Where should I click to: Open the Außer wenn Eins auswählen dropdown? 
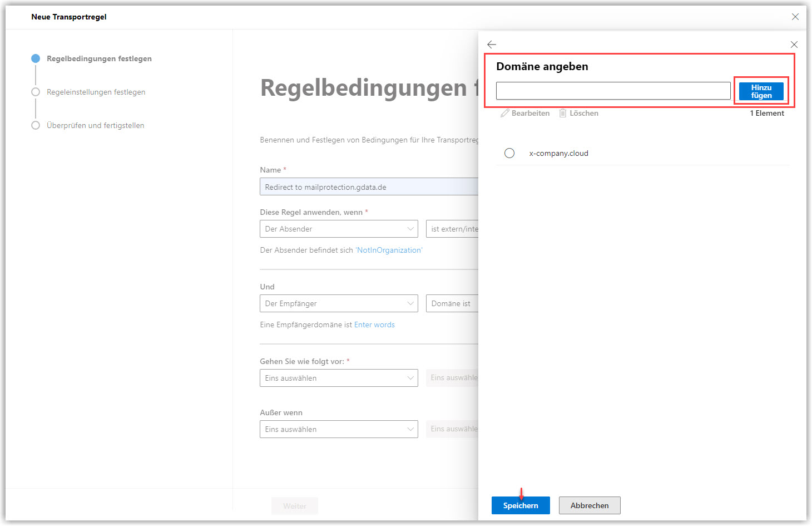pos(339,429)
